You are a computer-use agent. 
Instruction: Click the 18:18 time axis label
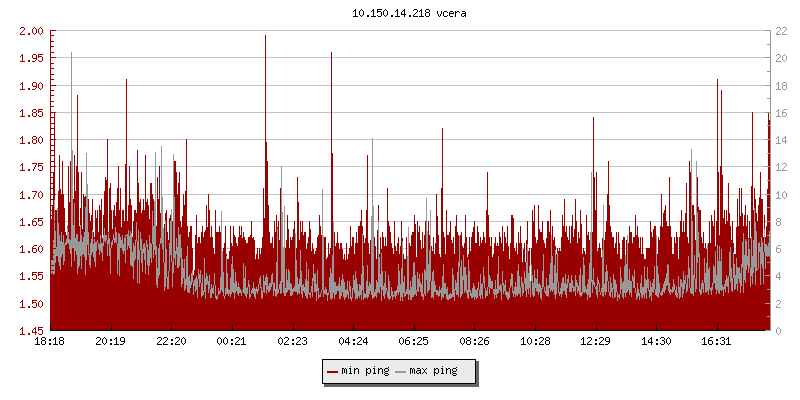pos(50,341)
